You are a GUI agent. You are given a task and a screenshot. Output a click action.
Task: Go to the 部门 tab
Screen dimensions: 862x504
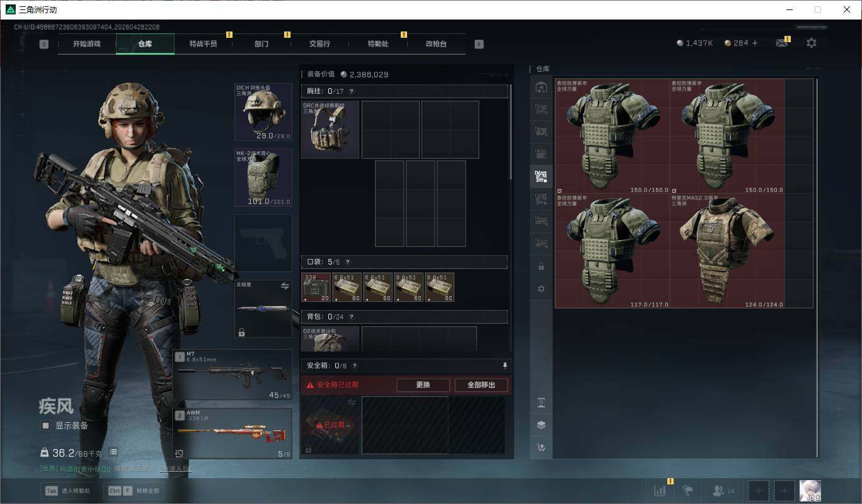click(261, 44)
